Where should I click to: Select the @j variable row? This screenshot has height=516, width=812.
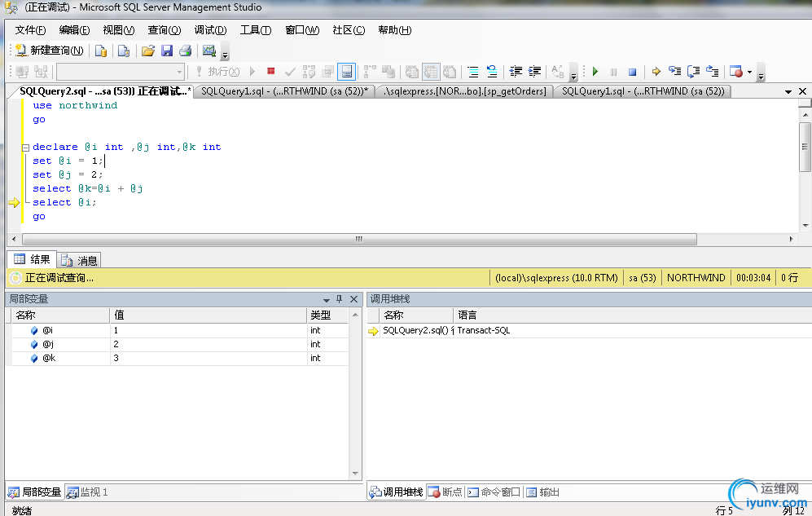[x=180, y=344]
